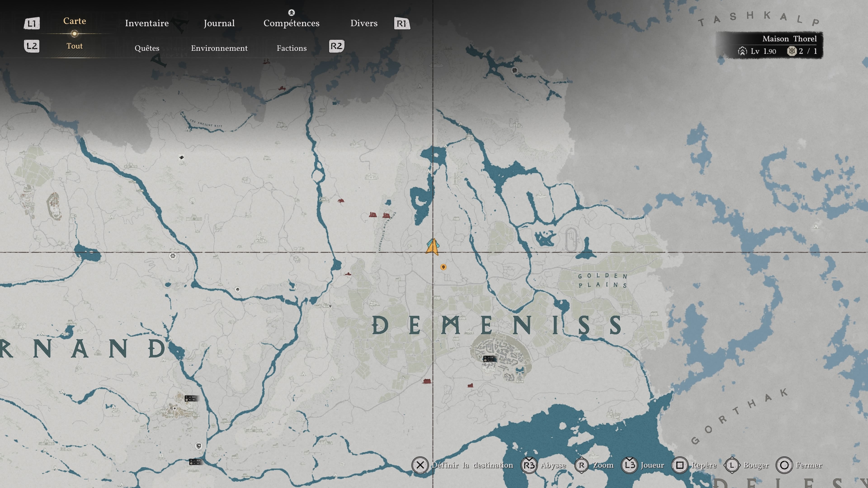Close the map with Fermer

pos(809,465)
